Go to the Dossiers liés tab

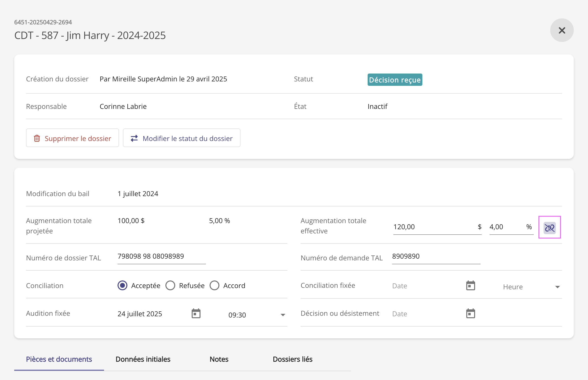click(292, 359)
